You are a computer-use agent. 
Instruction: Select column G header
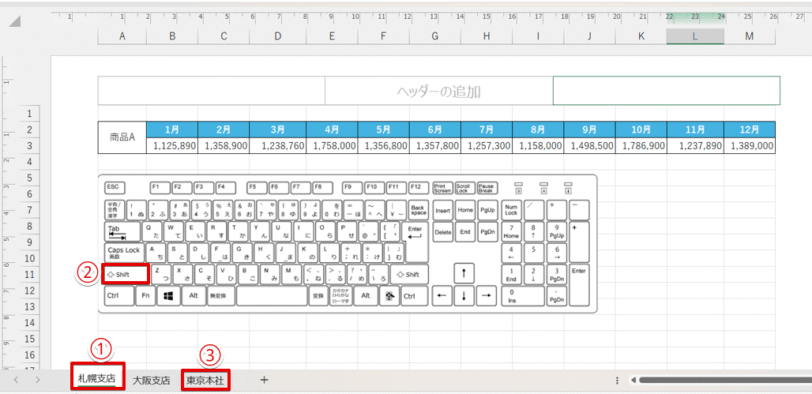point(435,36)
